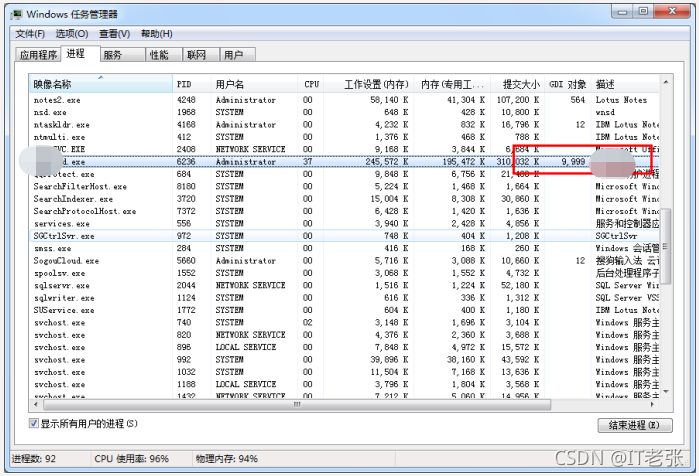Click the 245,572 K working set value
The image size is (699, 476).
point(387,162)
